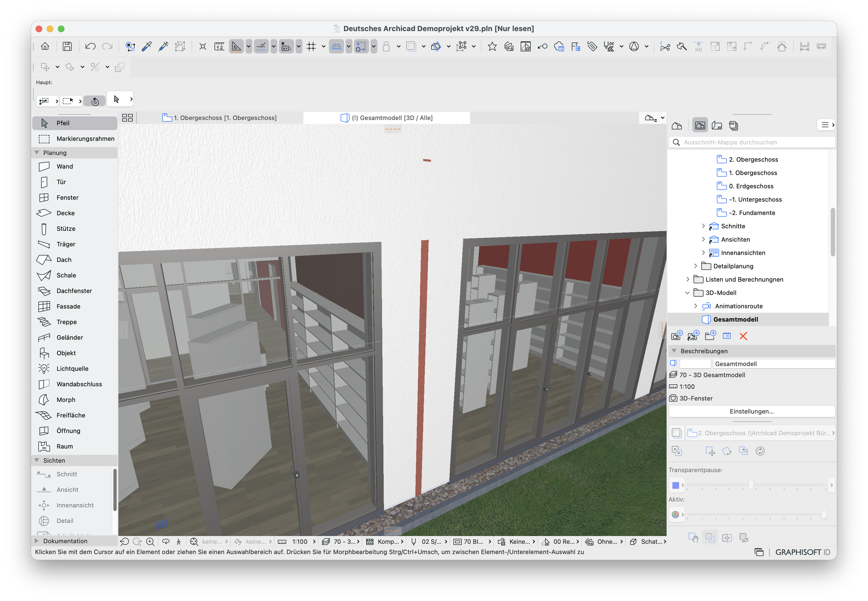
Task: Switch to the layout book navigator button
Action: pyautogui.click(x=717, y=126)
